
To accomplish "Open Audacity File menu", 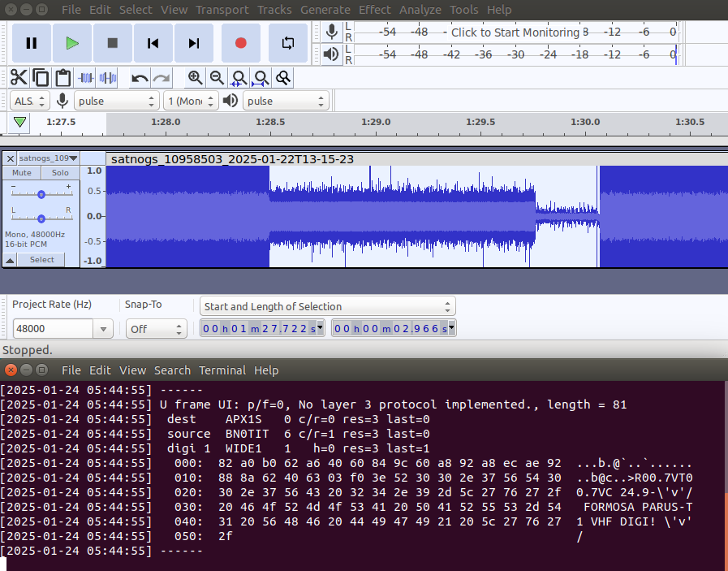I will pos(71,10).
